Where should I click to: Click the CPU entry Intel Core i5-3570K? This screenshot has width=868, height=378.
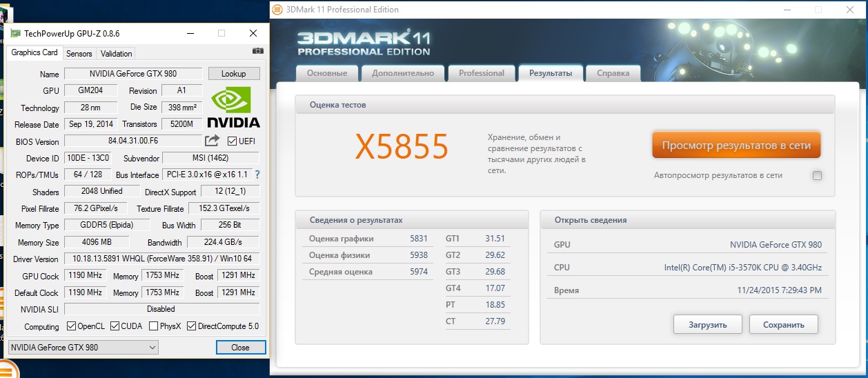(x=743, y=268)
